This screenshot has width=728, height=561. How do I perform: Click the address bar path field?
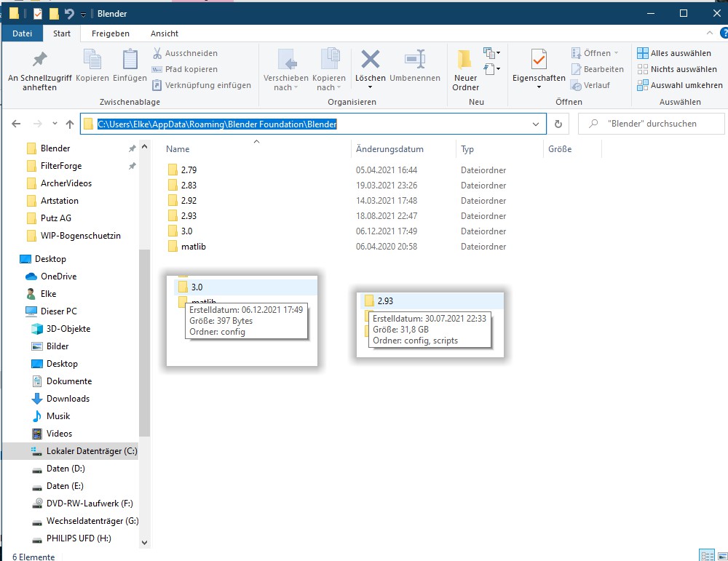click(x=313, y=124)
